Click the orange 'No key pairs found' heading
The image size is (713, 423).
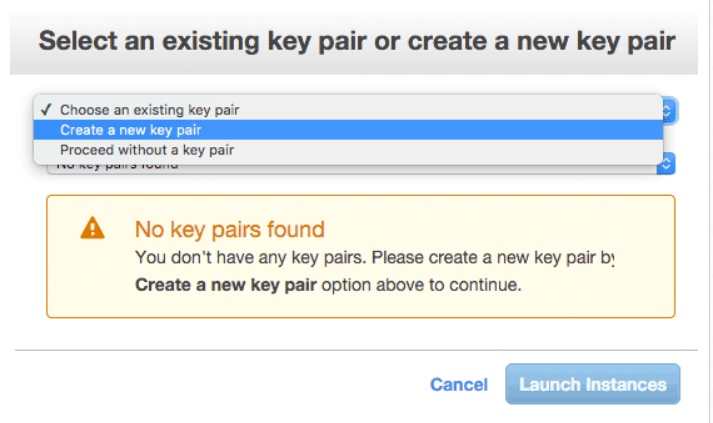click(x=230, y=229)
